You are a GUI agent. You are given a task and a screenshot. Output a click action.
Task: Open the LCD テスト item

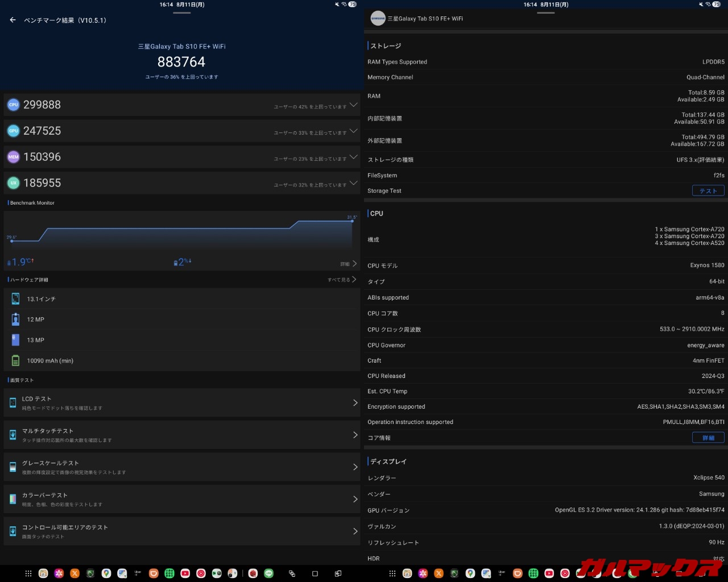click(x=182, y=403)
